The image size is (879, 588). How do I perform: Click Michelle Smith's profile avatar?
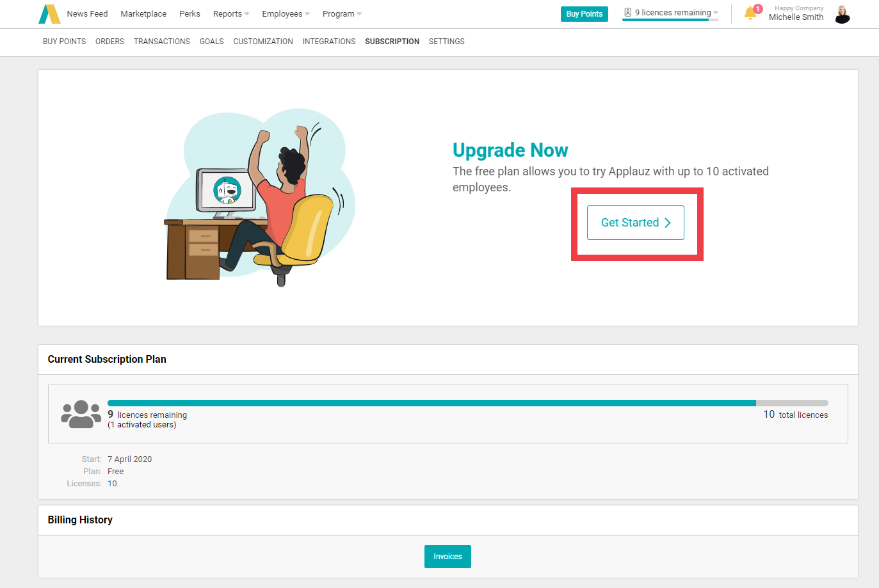point(843,14)
